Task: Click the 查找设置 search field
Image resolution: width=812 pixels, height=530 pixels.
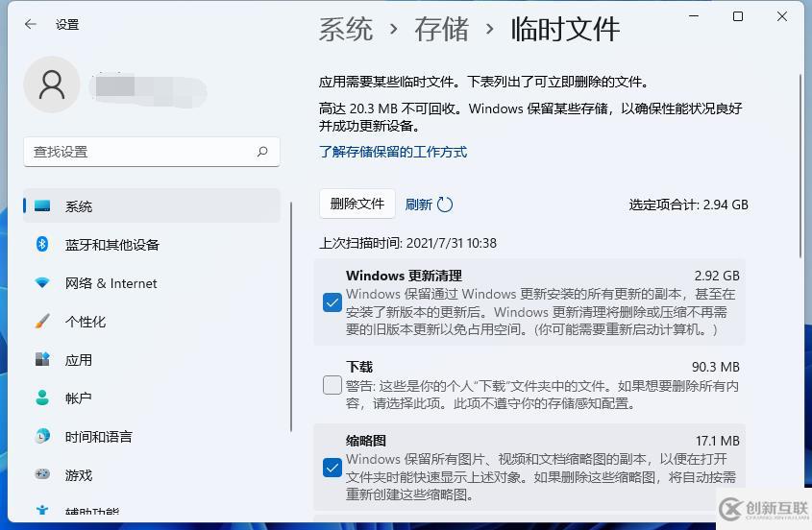Action: [x=152, y=152]
